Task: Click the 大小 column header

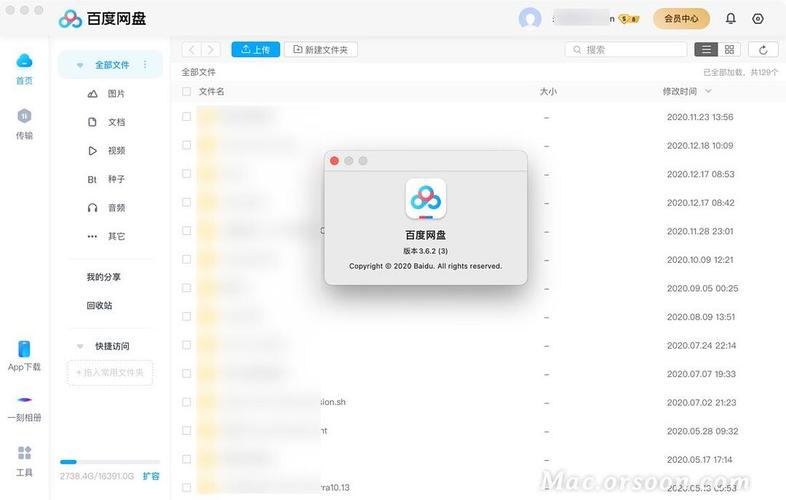Action: click(548, 91)
